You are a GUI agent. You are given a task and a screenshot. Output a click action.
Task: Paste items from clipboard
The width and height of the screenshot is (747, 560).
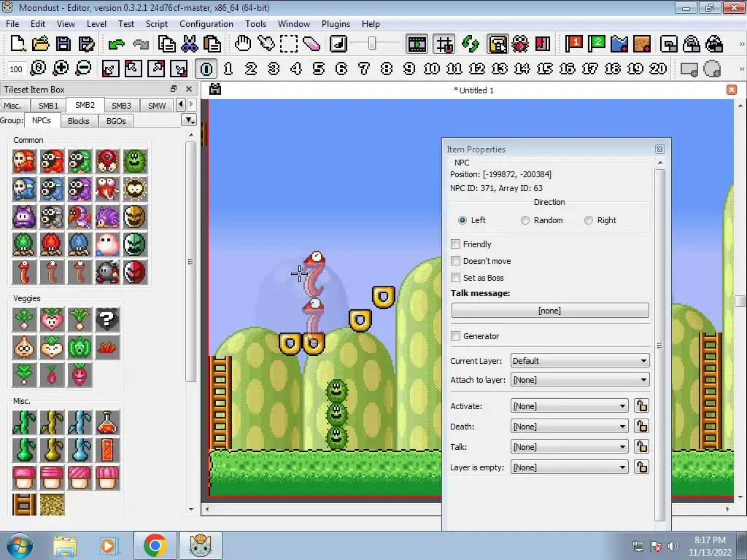click(x=212, y=44)
